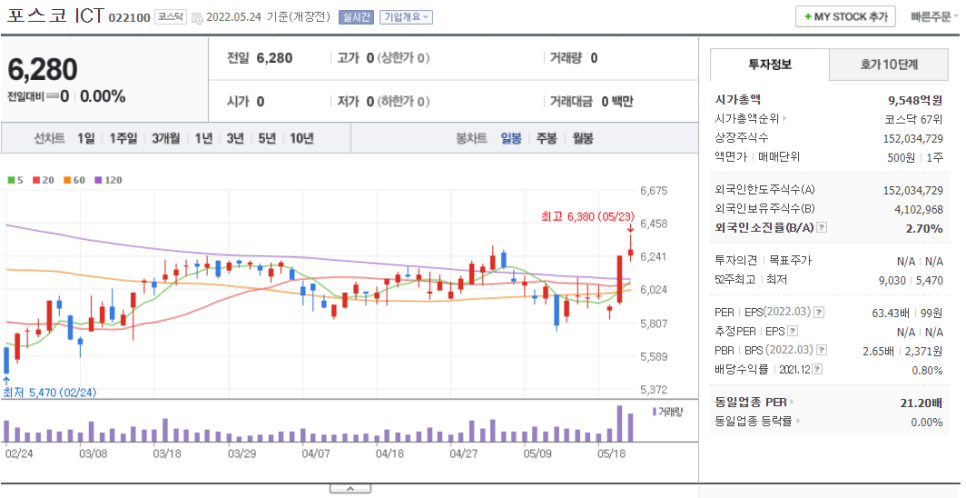Click the 최고 6,380 (05/23) label

point(587,216)
